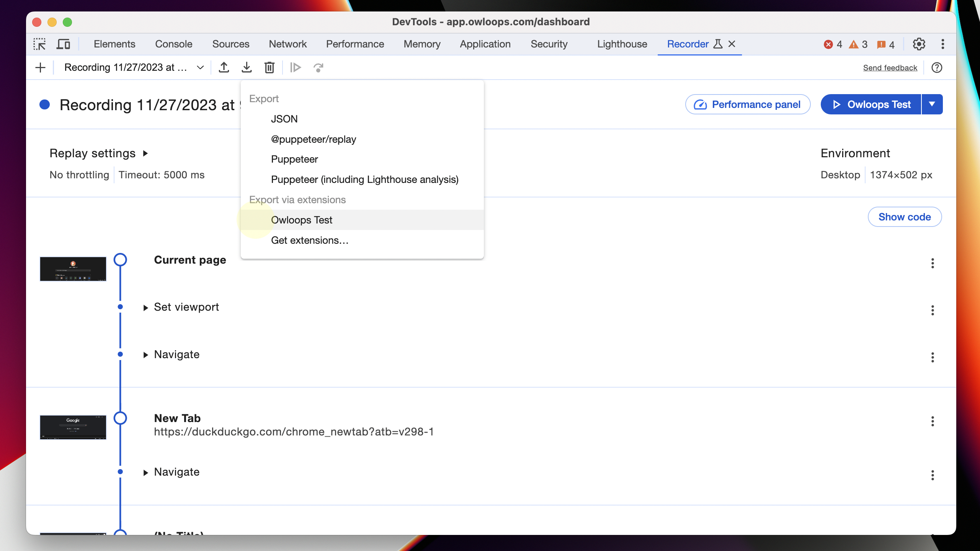Image resolution: width=980 pixels, height=551 pixels.
Task: Click the step over replay icon
Action: click(318, 68)
